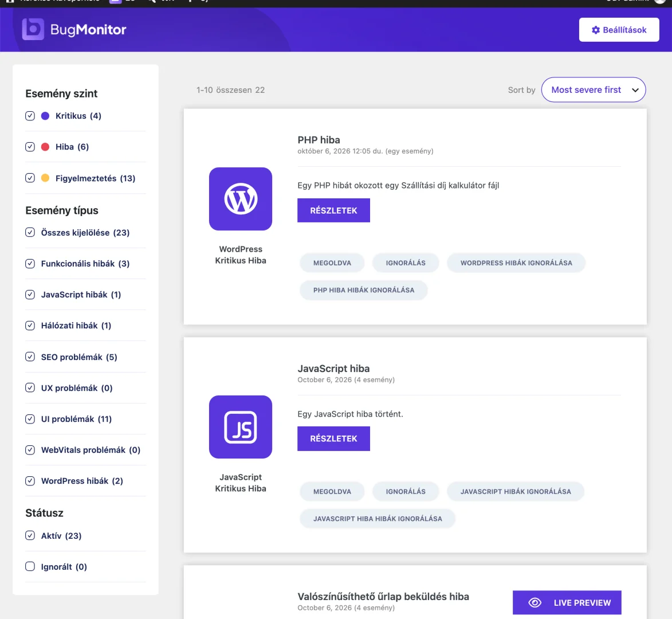Uncheck Összes kijelölése (23)
672x619 pixels.
coord(30,232)
